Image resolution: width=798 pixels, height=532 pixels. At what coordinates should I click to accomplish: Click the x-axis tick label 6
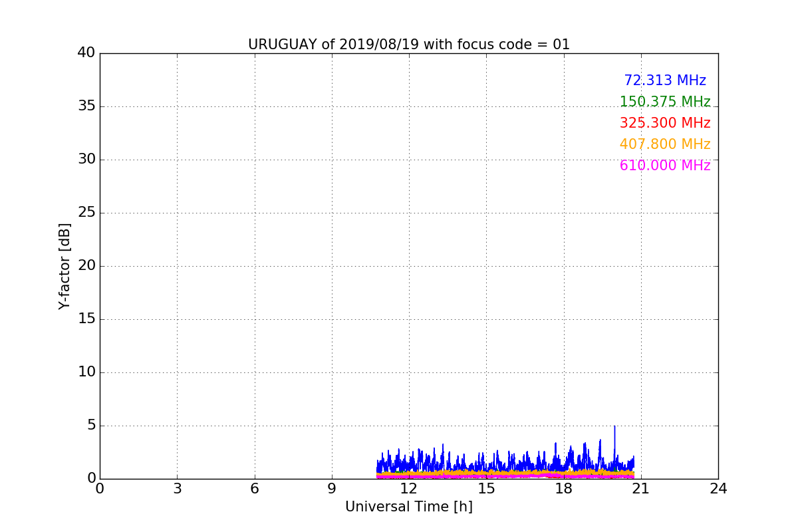click(254, 488)
